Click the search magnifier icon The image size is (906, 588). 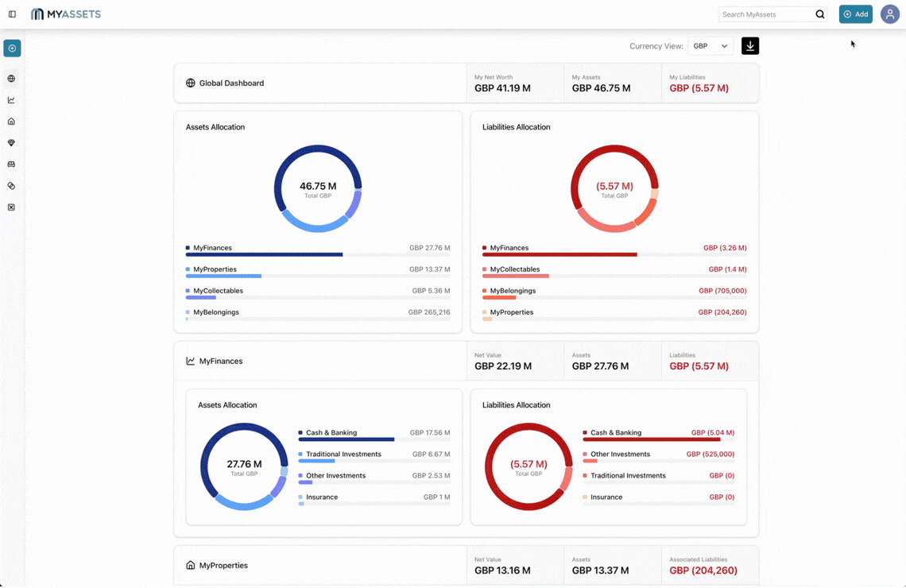click(819, 14)
